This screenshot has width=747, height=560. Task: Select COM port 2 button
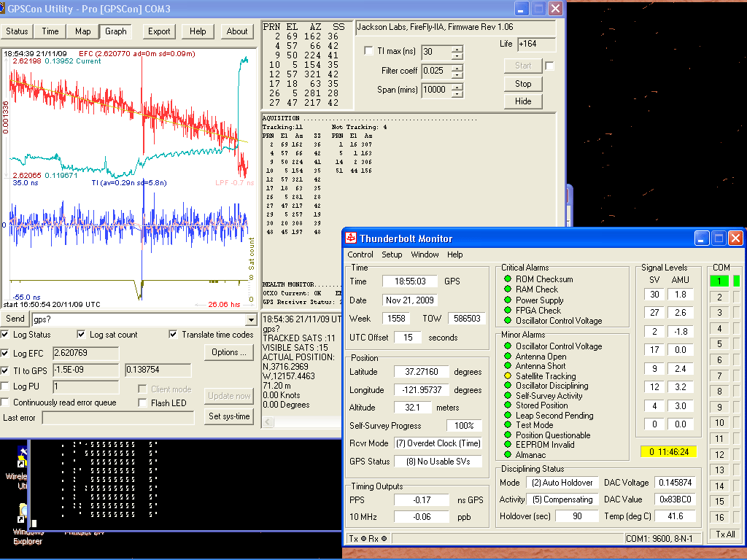[x=719, y=297]
